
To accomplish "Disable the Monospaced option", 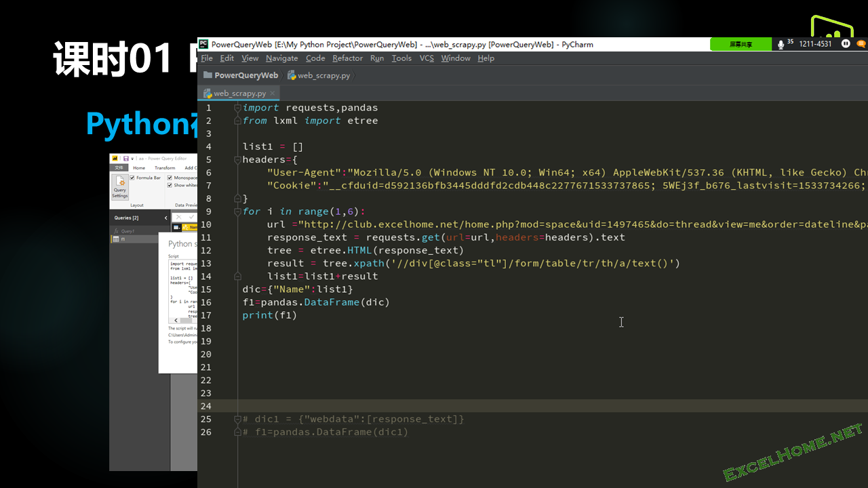I will [x=170, y=178].
